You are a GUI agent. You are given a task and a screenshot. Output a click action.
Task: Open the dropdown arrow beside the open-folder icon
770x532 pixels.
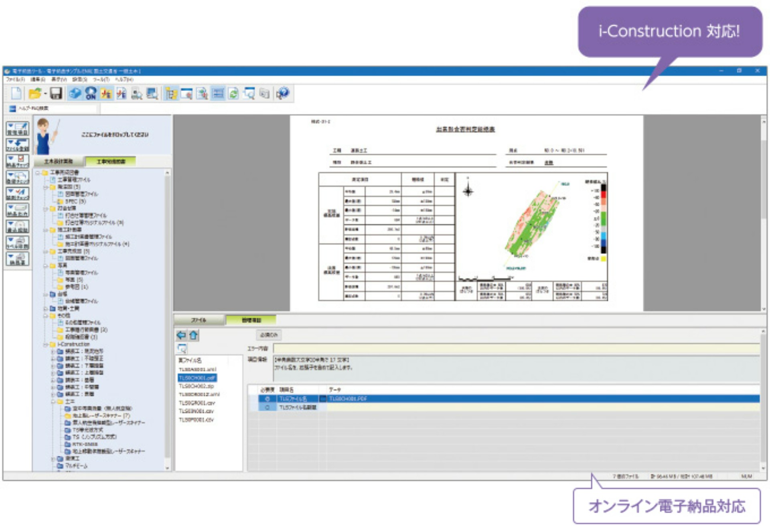tap(45, 94)
